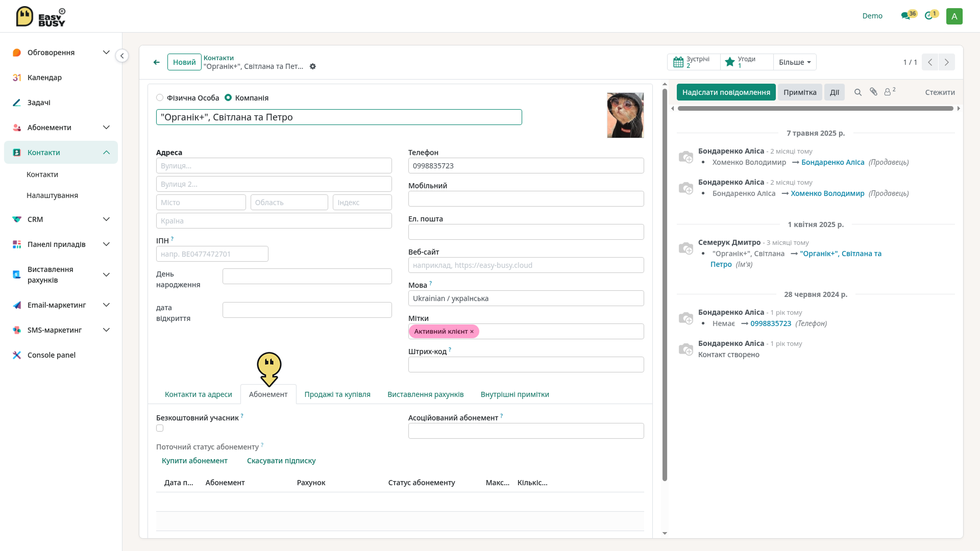
Task: Open Угоди star stat button
Action: click(x=746, y=62)
